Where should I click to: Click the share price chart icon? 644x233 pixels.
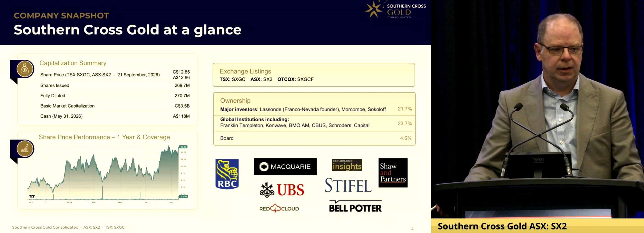(x=25, y=149)
